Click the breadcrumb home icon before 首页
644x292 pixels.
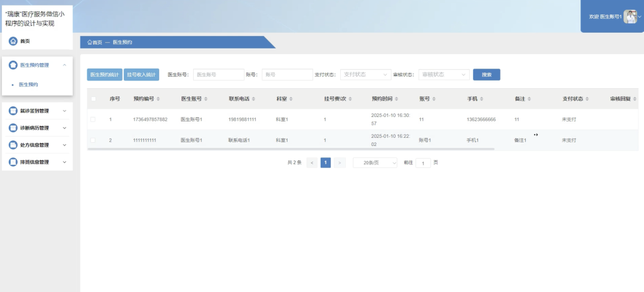(89, 42)
